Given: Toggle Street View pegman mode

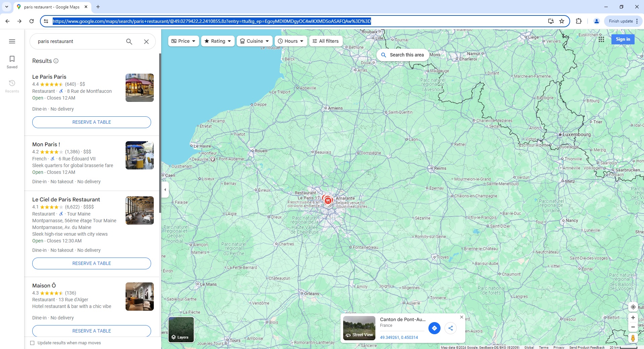Looking at the screenshot, I should pos(633,339).
